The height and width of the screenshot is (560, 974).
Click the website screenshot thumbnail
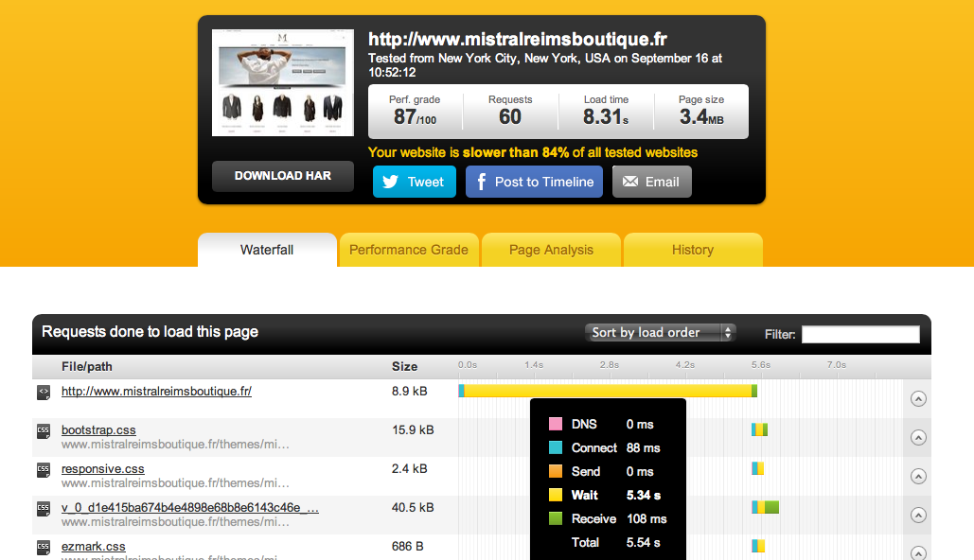(x=283, y=82)
